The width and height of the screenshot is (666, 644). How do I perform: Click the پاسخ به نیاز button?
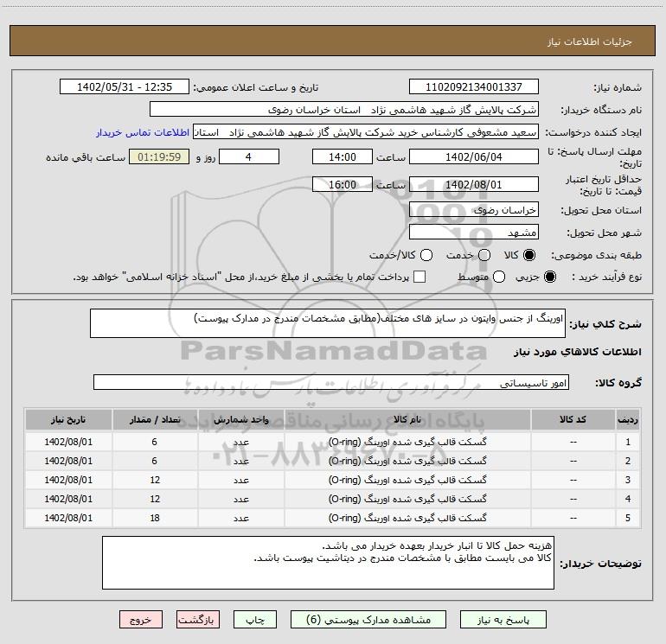click(503, 620)
